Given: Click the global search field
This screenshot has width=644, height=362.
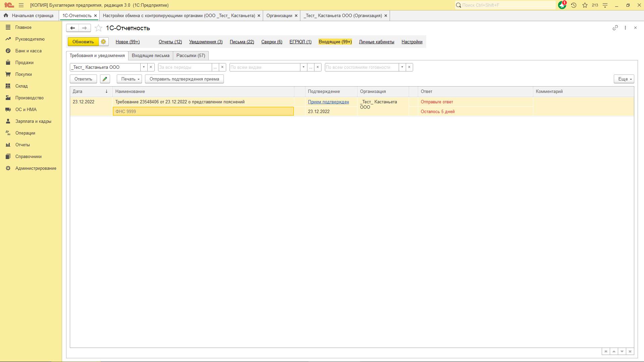Looking at the screenshot, I should coord(505,5).
